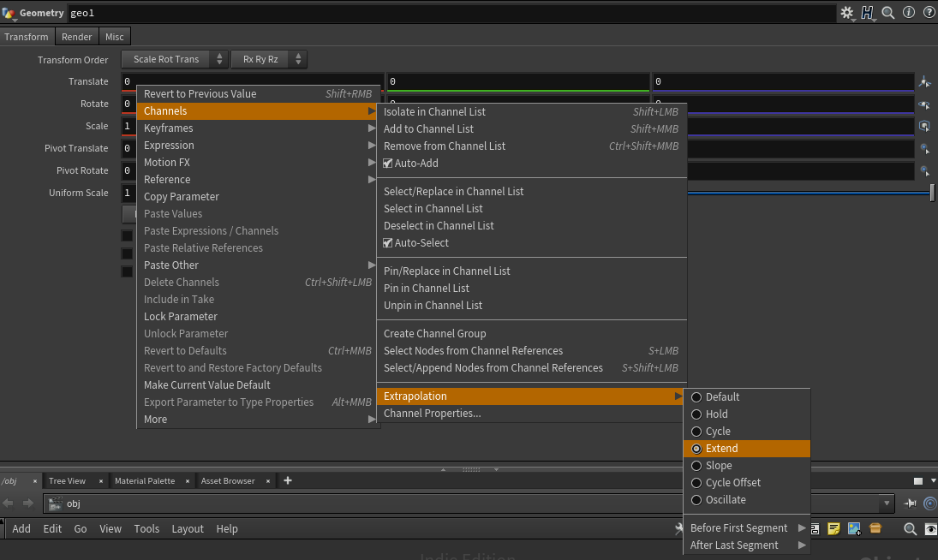Close the Tree View tab
938x560 pixels.
(100, 481)
